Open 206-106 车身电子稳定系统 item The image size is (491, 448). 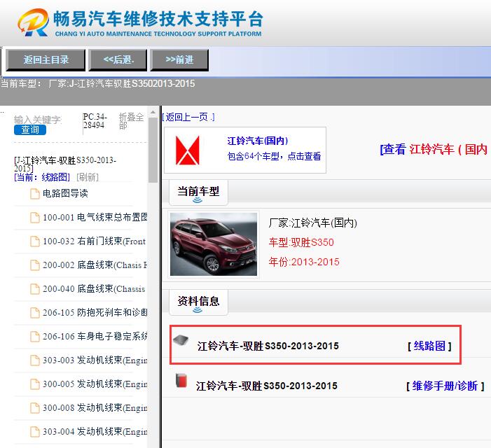95,336
